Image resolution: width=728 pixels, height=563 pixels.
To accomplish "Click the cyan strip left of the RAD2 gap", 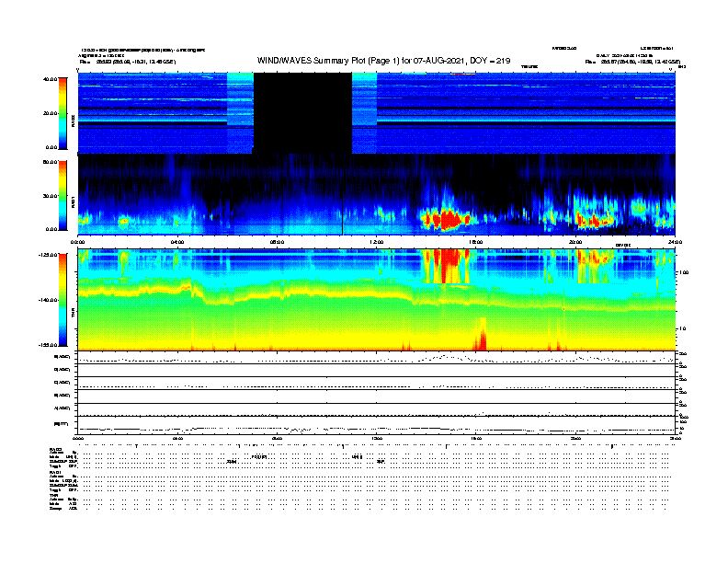I will (240, 112).
